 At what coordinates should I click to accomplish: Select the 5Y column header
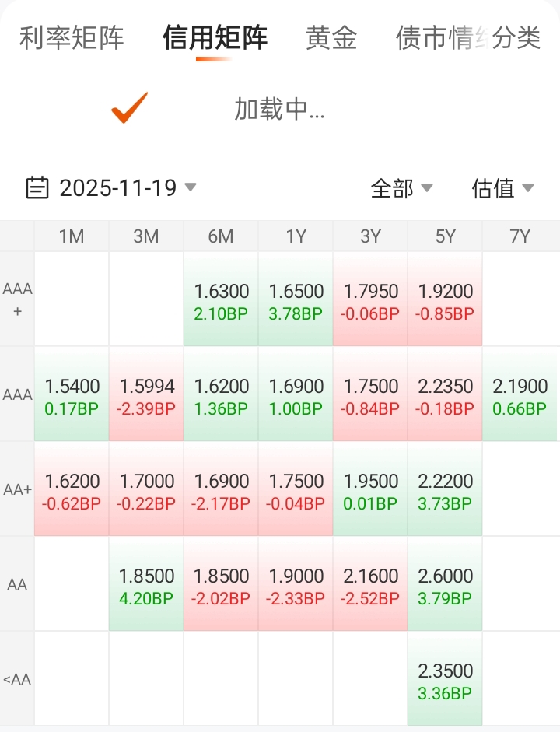(x=445, y=236)
